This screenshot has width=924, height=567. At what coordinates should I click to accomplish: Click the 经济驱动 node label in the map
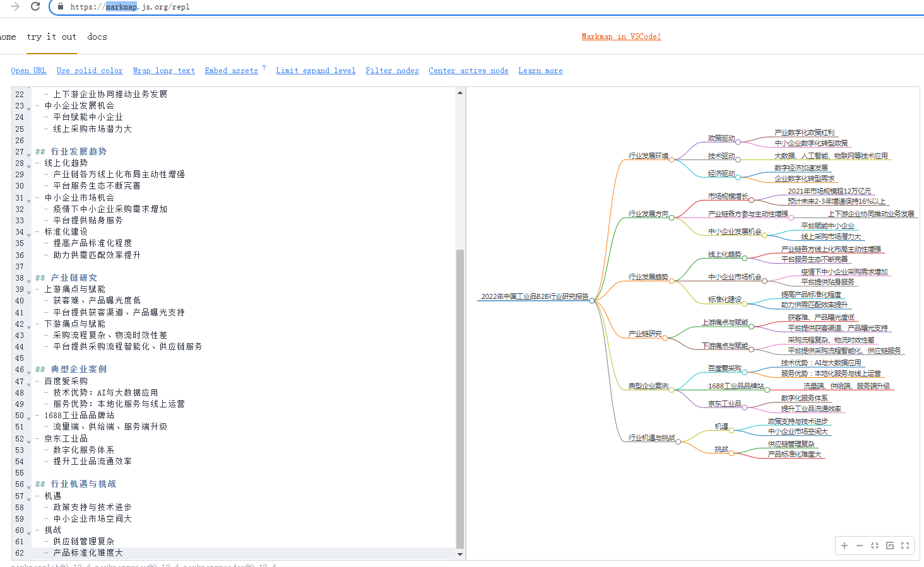pyautogui.click(x=721, y=173)
